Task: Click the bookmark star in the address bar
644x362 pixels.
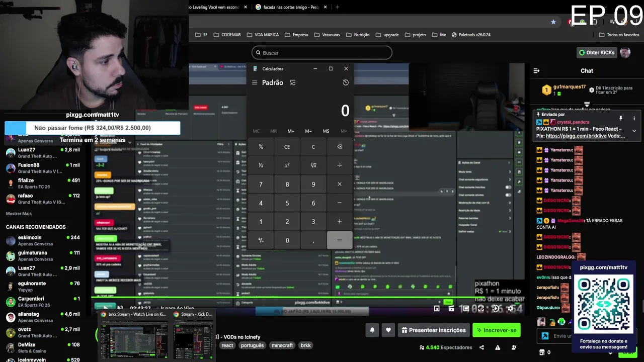Action: click(553, 22)
